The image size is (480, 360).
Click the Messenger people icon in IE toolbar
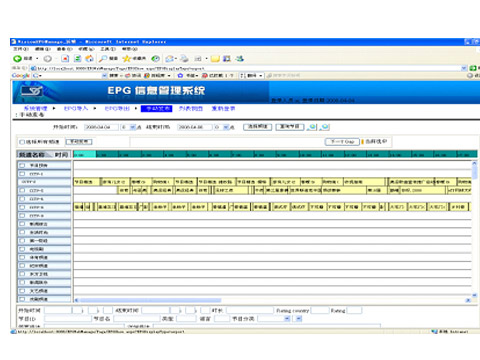point(240,59)
